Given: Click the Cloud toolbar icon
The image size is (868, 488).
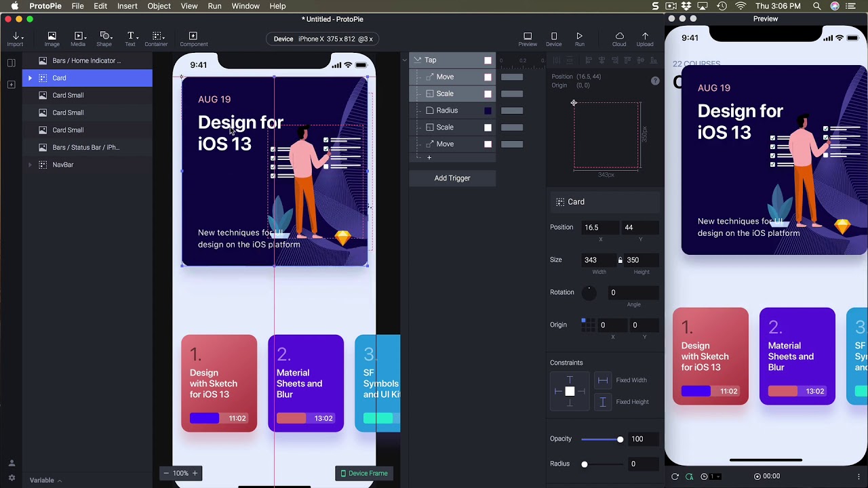Looking at the screenshot, I should coord(619,39).
